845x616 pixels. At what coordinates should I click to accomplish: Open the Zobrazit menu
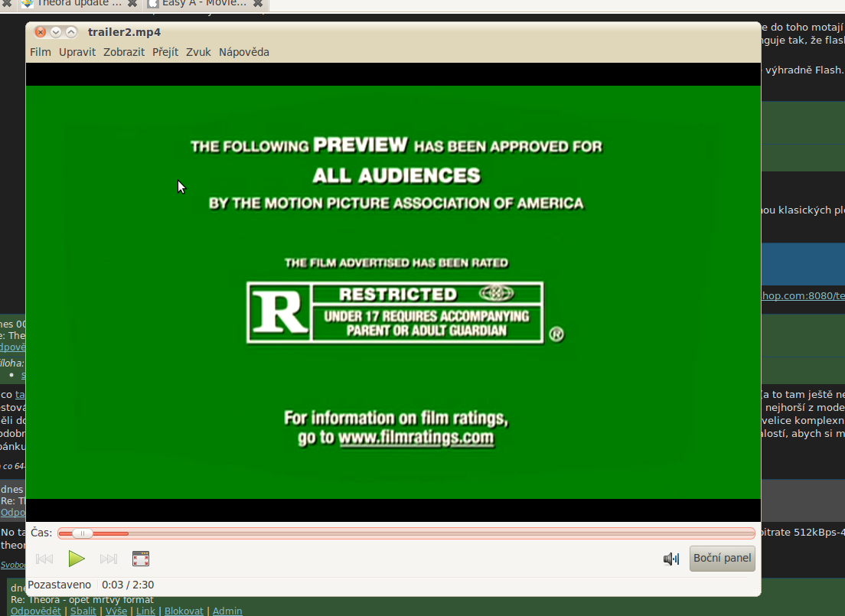124,52
